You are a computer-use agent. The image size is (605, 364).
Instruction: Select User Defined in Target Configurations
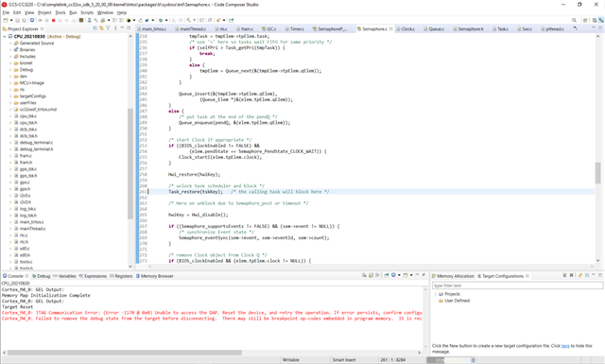[457, 301]
